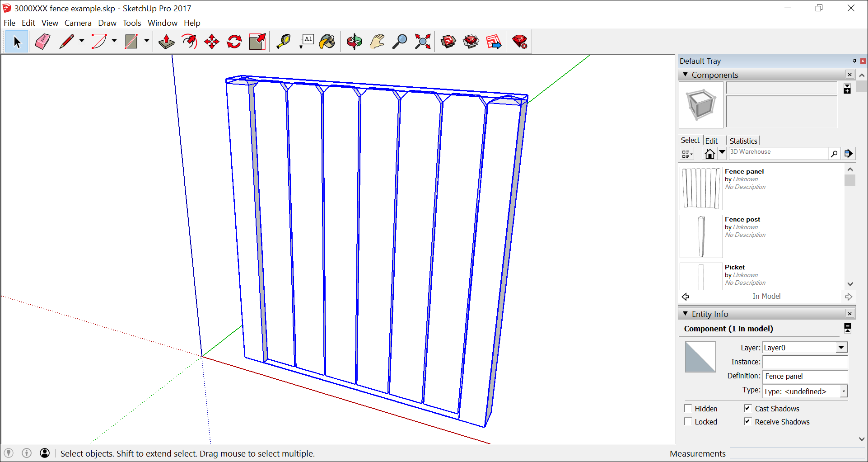The image size is (868, 462).
Task: Select the Eraser tool
Action: tap(42, 42)
